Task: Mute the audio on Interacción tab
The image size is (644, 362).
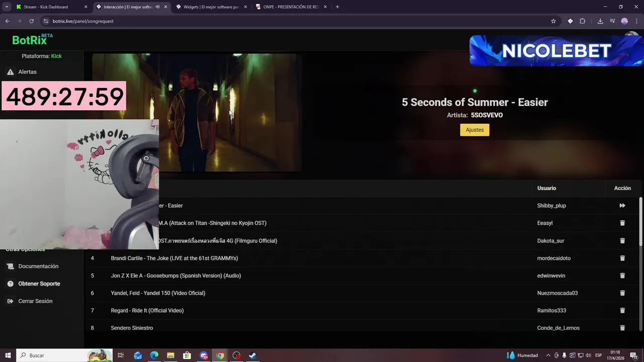Action: point(157,7)
